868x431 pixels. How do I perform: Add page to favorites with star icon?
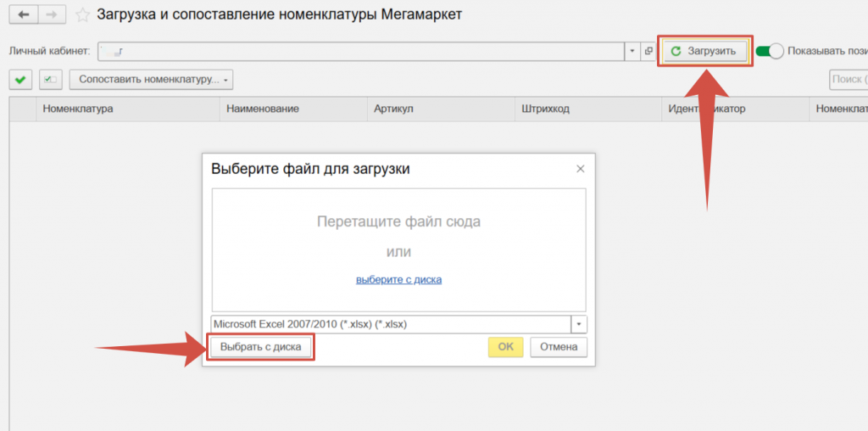[x=82, y=15]
